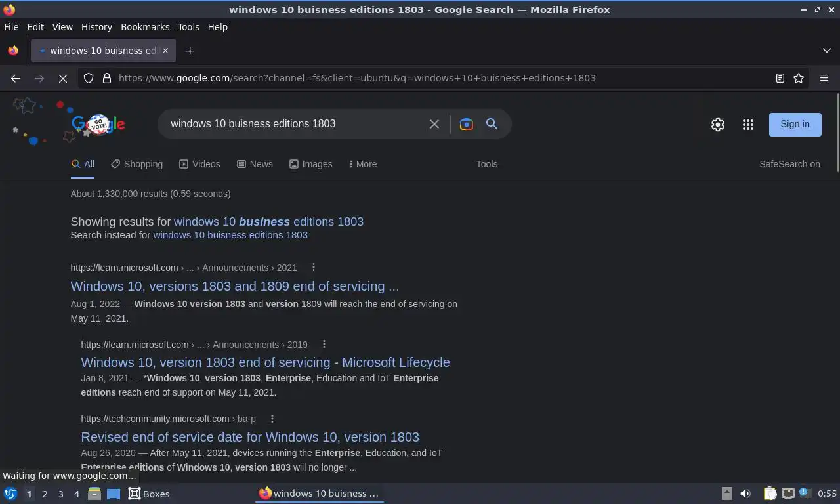This screenshot has height=504, width=840.
Task: Go back to the previous page
Action: [16, 78]
